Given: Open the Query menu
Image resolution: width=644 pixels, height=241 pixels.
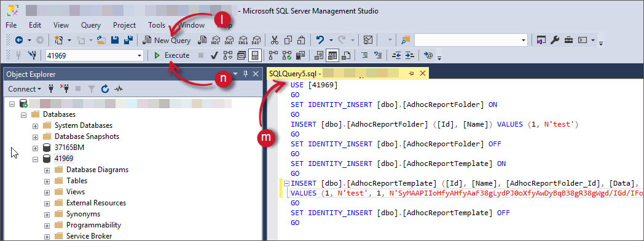Looking at the screenshot, I should [91, 25].
